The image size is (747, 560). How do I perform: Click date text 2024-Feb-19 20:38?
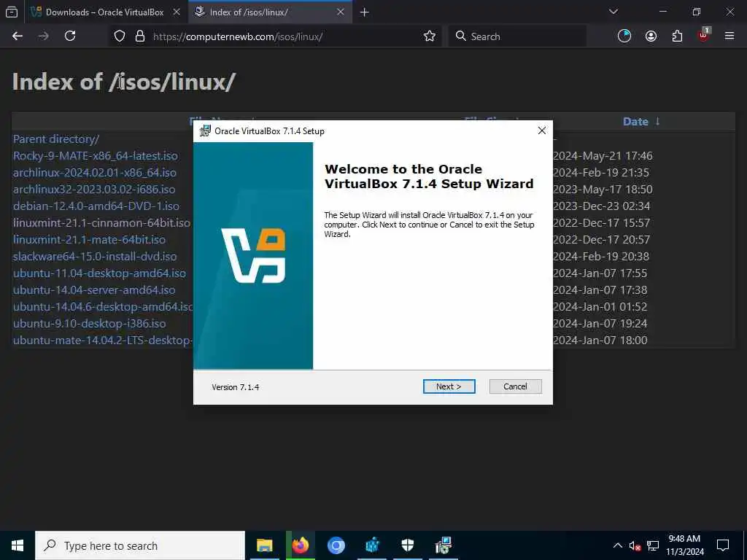(601, 256)
